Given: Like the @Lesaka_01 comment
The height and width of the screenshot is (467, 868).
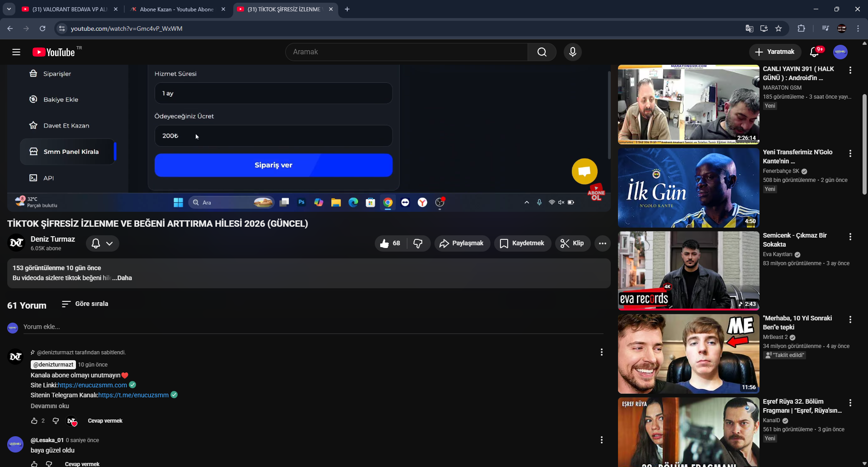Looking at the screenshot, I should tap(34, 464).
